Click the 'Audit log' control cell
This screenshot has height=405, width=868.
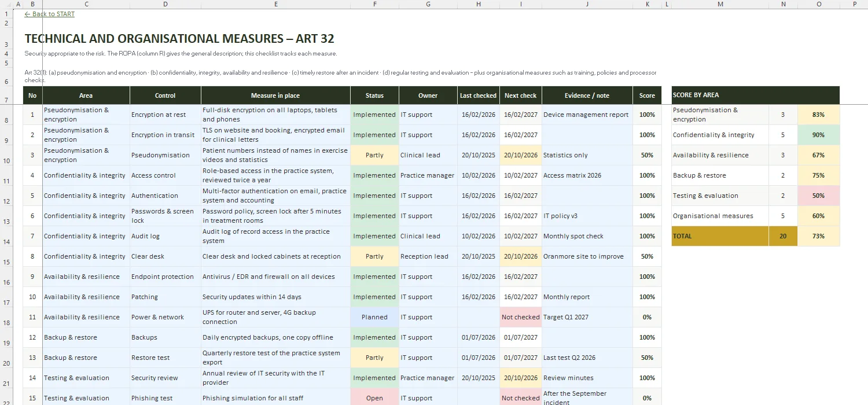pos(165,236)
